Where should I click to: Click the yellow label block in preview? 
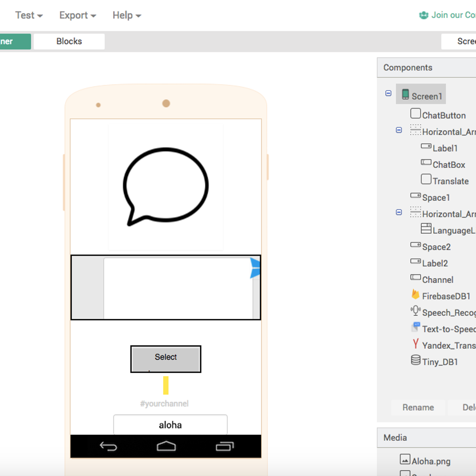(x=166, y=385)
